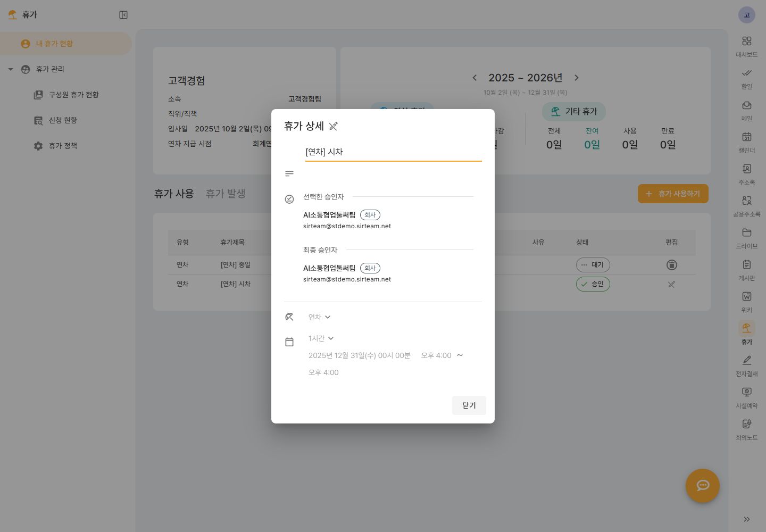Select the 기타 휴가 chip
The height and width of the screenshot is (532, 766).
point(574,111)
